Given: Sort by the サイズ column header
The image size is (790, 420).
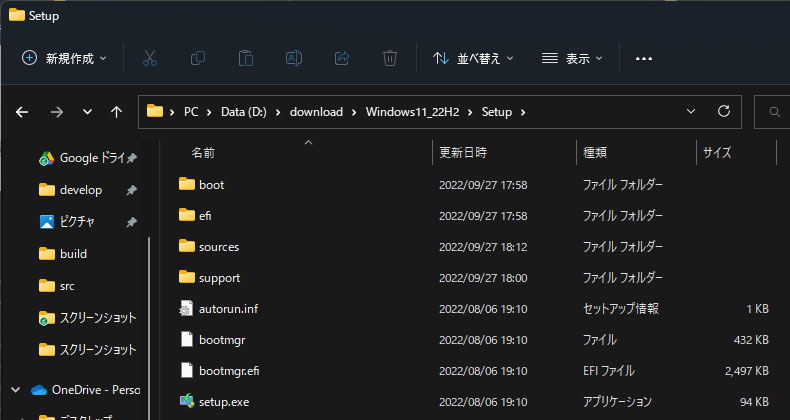Looking at the screenshot, I should coord(717,153).
